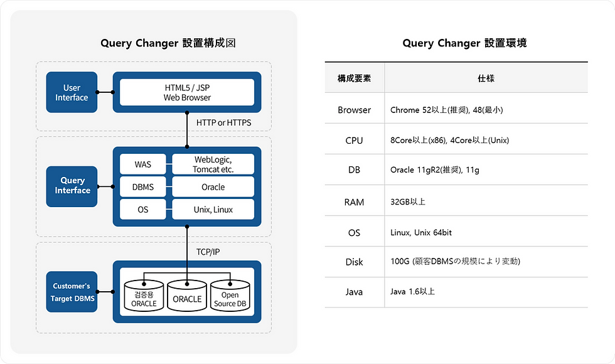Click the OS cell in diagram

point(143,210)
